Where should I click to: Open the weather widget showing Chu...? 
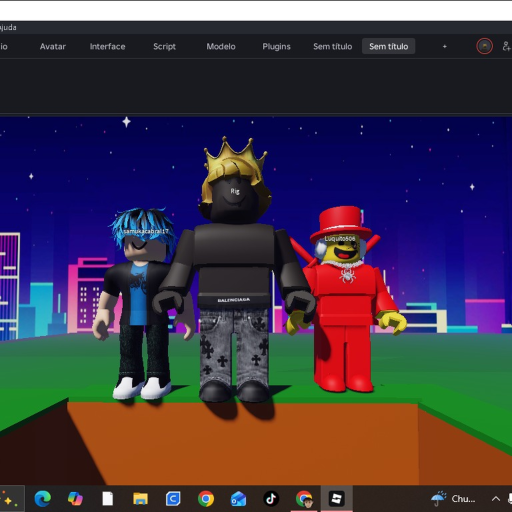[x=453, y=499]
